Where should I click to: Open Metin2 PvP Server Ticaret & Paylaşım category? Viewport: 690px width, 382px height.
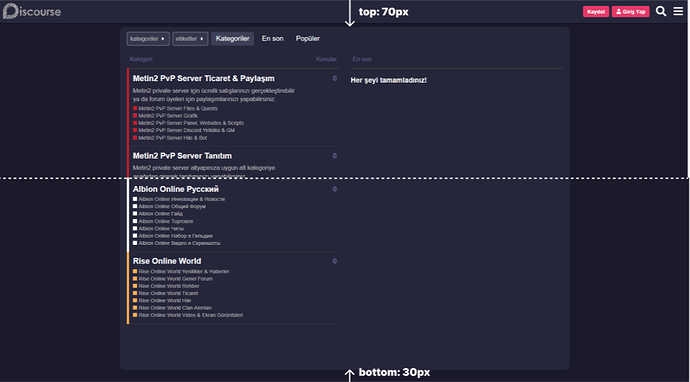pos(203,78)
